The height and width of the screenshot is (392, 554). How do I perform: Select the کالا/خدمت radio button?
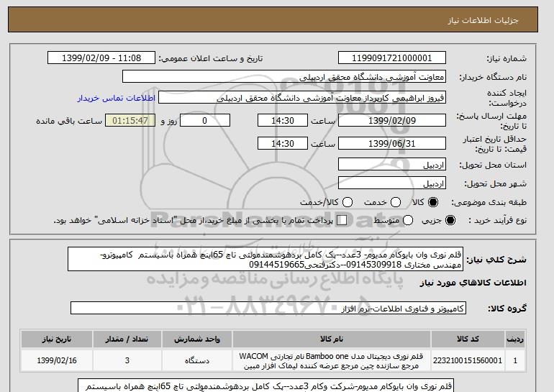[348, 202]
